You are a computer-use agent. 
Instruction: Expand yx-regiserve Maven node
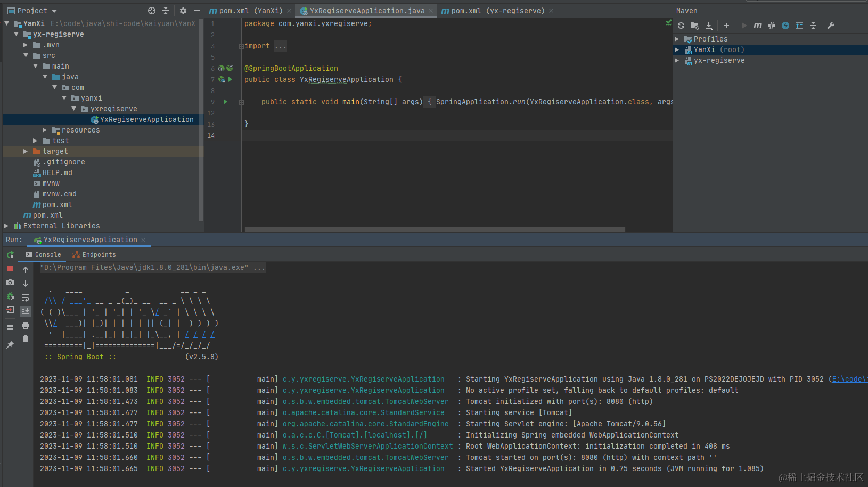[677, 60]
